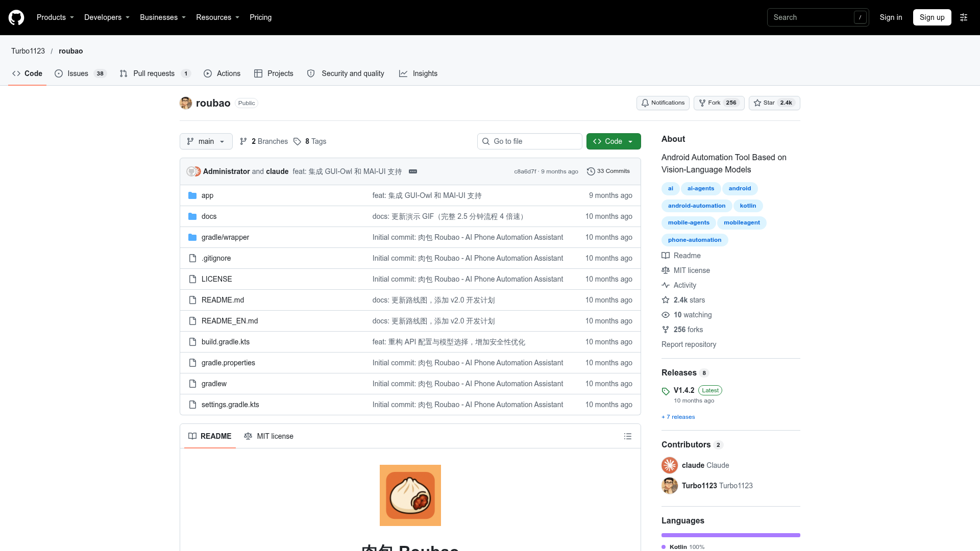Click the Roubao bun logo image
Image resolution: width=980 pixels, height=551 pixels.
click(x=410, y=495)
